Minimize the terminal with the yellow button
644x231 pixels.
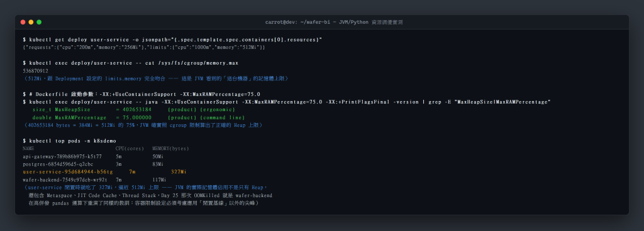coord(31,22)
